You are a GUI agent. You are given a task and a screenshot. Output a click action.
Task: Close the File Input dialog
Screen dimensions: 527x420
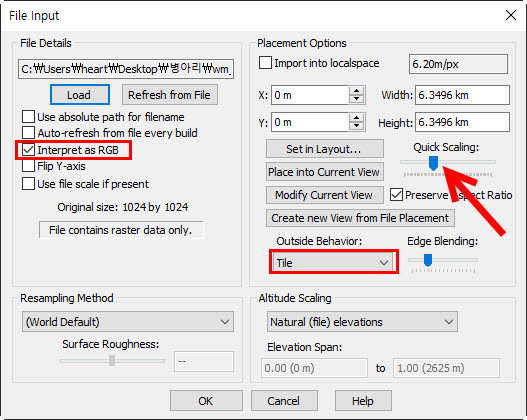511,15
